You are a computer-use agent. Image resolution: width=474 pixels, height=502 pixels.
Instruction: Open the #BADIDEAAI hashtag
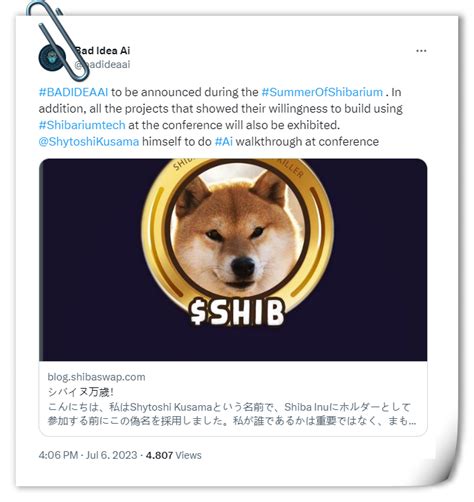[73, 92]
